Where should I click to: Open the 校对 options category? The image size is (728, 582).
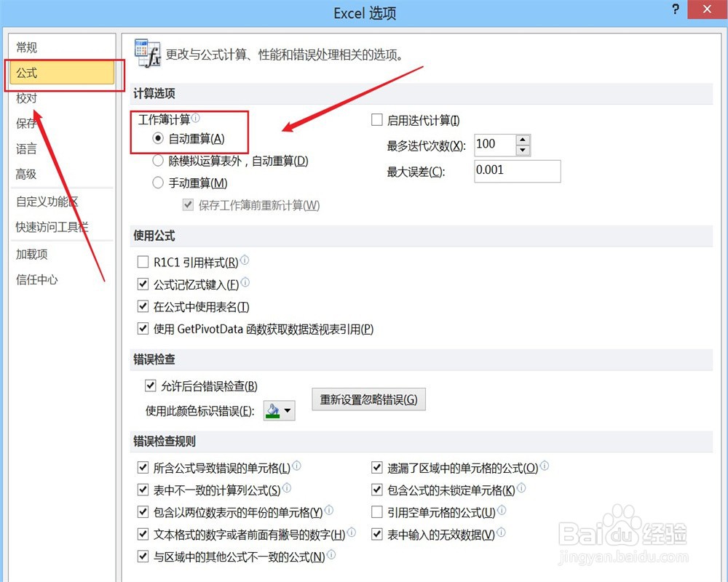coord(26,98)
